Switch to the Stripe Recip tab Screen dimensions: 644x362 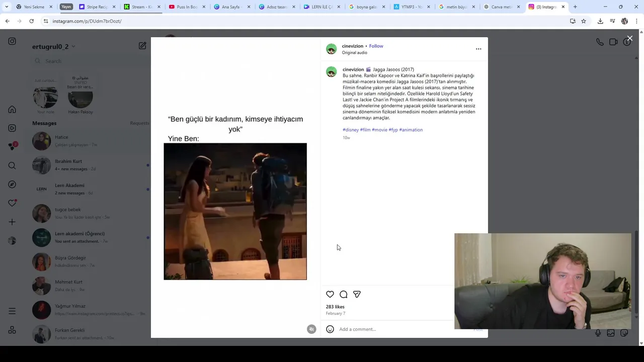96,7
